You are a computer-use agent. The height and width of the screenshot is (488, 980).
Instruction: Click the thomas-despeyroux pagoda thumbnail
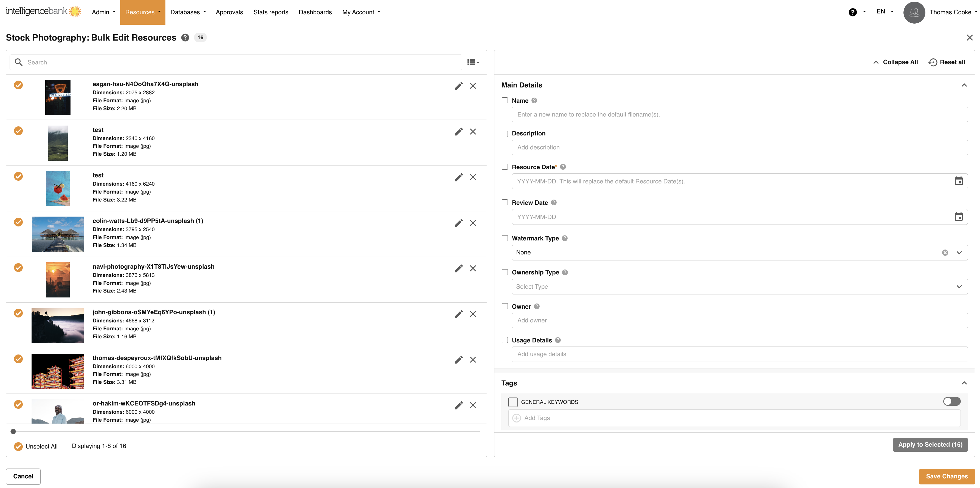click(x=58, y=371)
